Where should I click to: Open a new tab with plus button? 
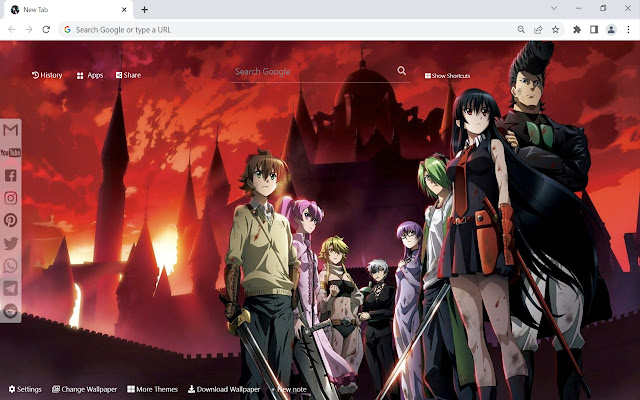tap(144, 9)
